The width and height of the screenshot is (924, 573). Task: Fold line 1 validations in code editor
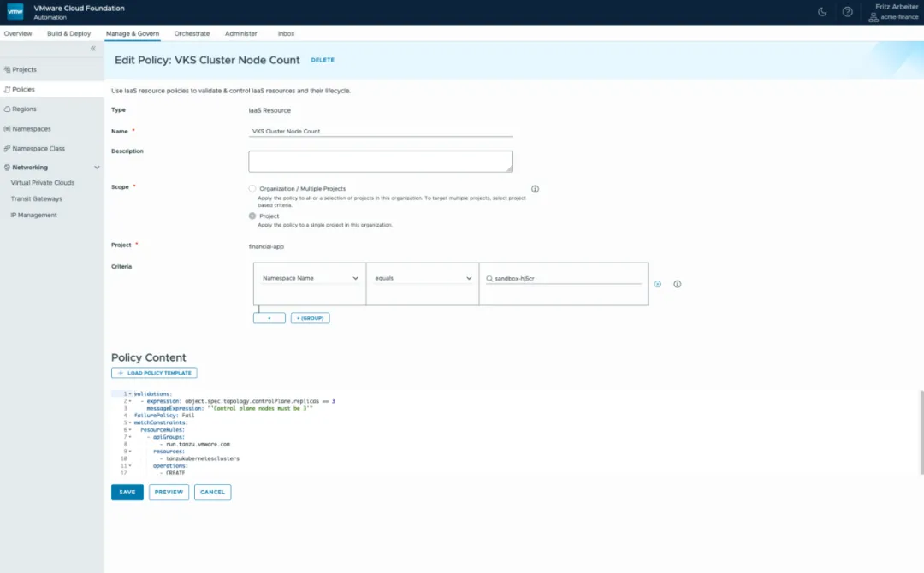point(130,394)
